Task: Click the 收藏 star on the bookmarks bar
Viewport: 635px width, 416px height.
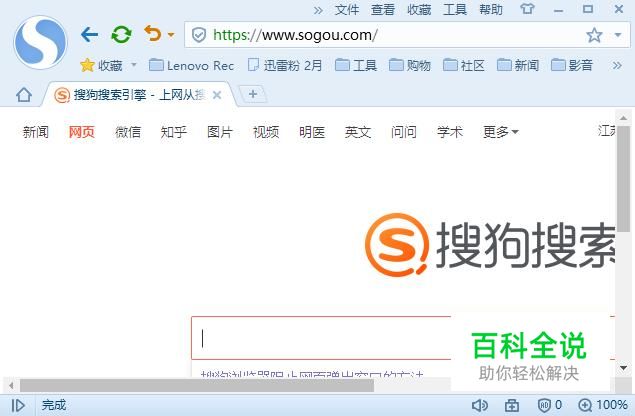Action: (87, 65)
